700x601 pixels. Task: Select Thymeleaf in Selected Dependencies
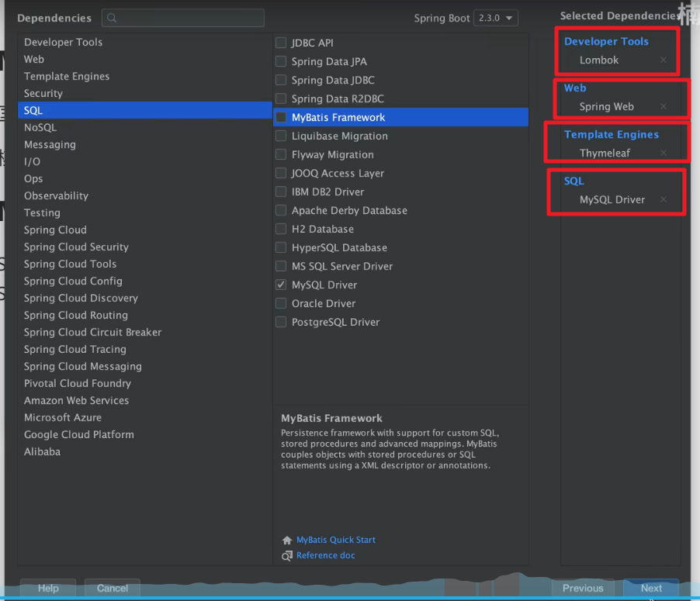click(605, 153)
